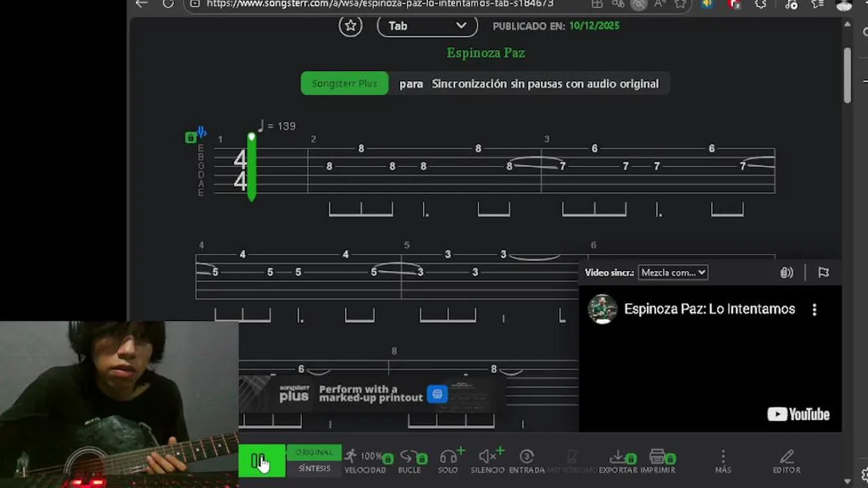The image size is (868, 488).
Task: Toggle the ENTRADA count-in option
Action: (527, 462)
